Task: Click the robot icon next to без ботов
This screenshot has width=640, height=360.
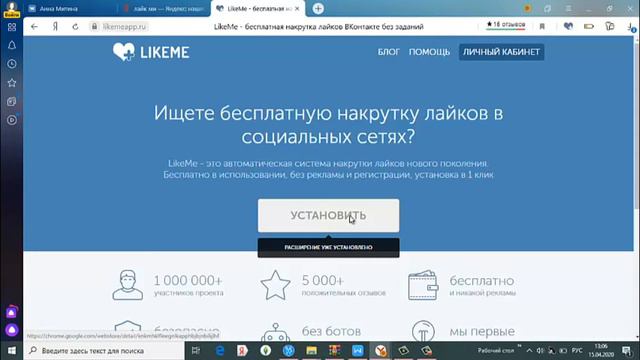Action: pyautogui.click(x=276, y=332)
